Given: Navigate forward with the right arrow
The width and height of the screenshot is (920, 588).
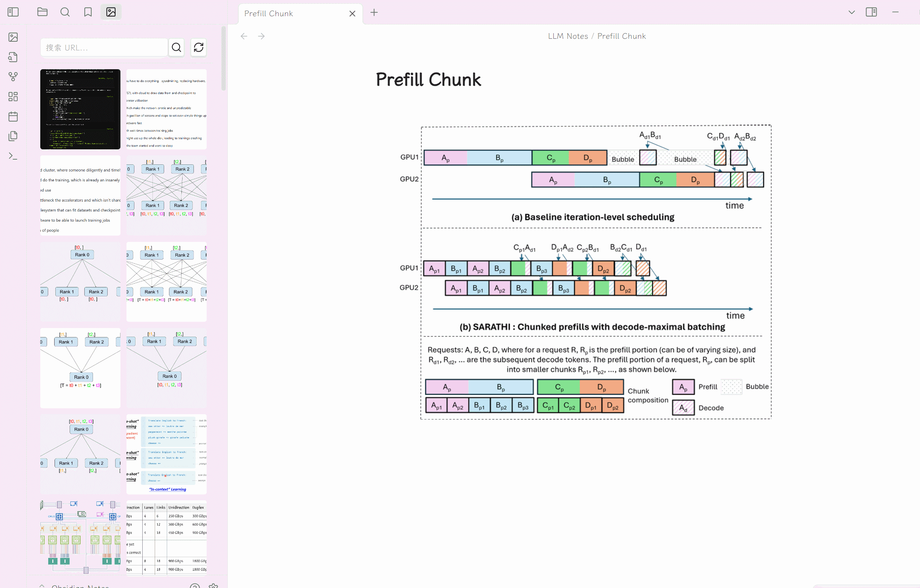Looking at the screenshot, I should click(x=261, y=36).
